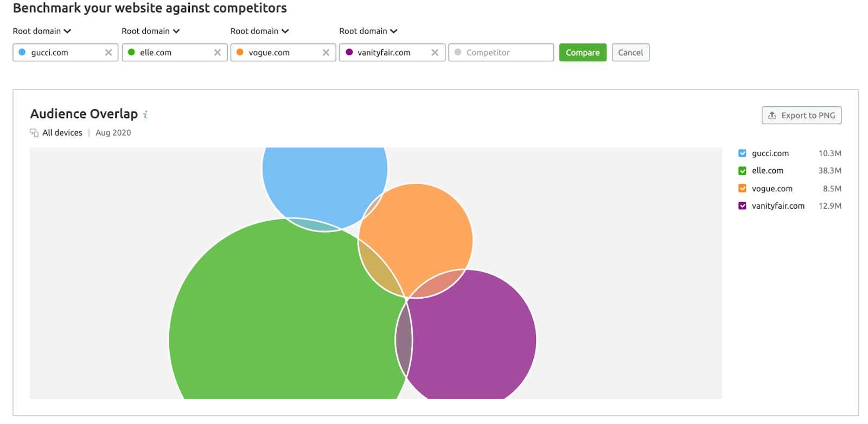Click the blue dot beside gucci.com
The height and width of the screenshot is (424, 868).
point(22,53)
